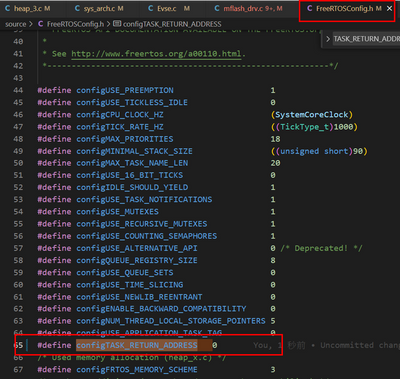Click the C icon in the breadcrumb path
The image size is (400, 379).
coord(41,24)
